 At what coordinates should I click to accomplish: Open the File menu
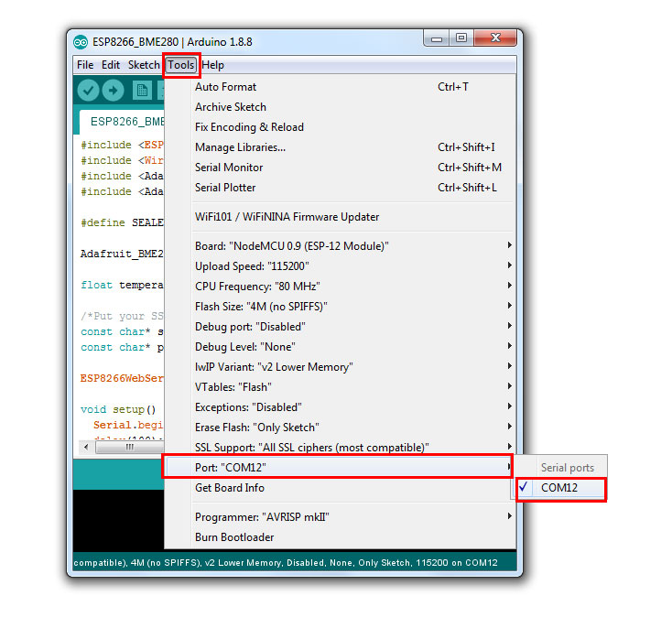click(x=85, y=65)
